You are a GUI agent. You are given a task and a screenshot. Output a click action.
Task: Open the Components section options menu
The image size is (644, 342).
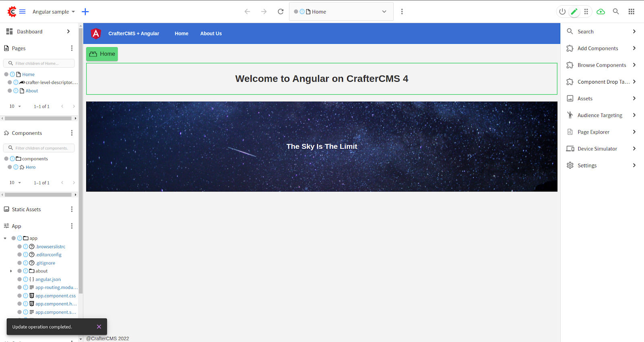72,133
